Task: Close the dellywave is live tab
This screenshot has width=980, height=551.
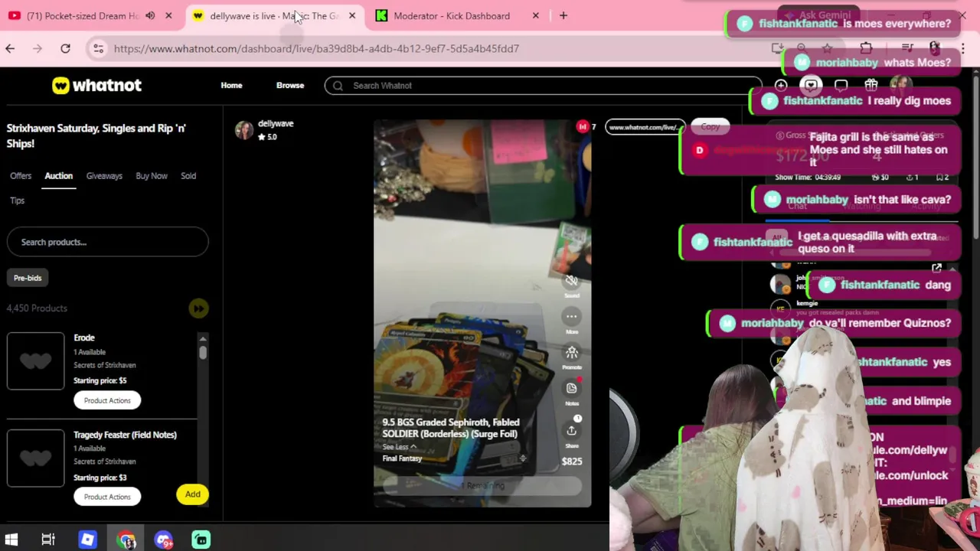Action: coord(352,15)
